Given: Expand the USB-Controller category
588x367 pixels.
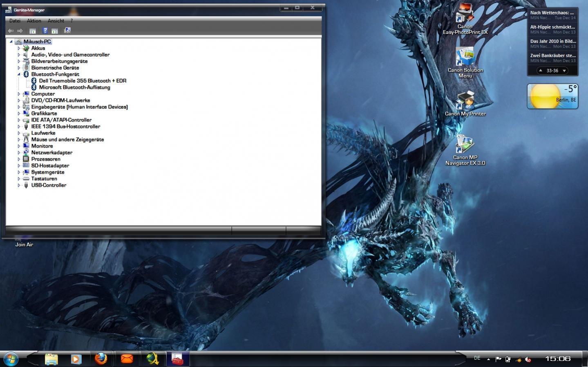Looking at the screenshot, I should click(19, 185).
